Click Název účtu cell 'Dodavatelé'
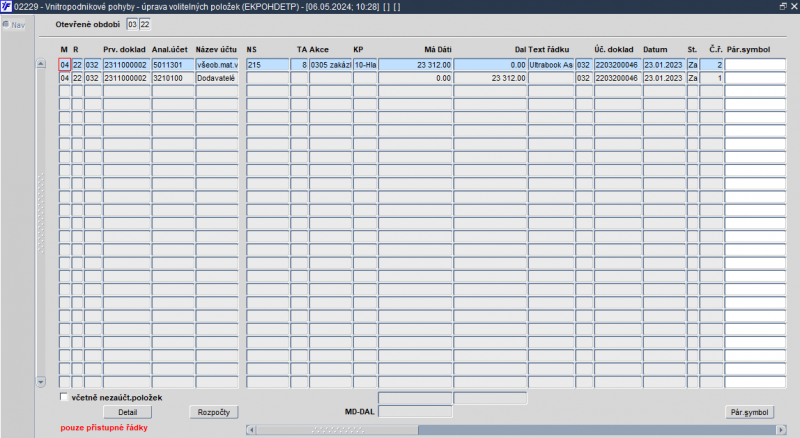Screen dimensions: 800x438 (x=217, y=78)
